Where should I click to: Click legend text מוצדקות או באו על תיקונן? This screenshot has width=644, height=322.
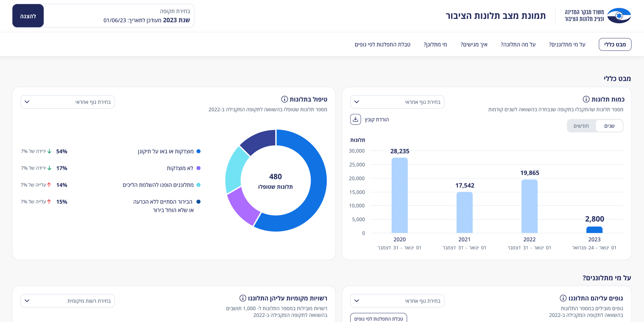click(x=166, y=151)
